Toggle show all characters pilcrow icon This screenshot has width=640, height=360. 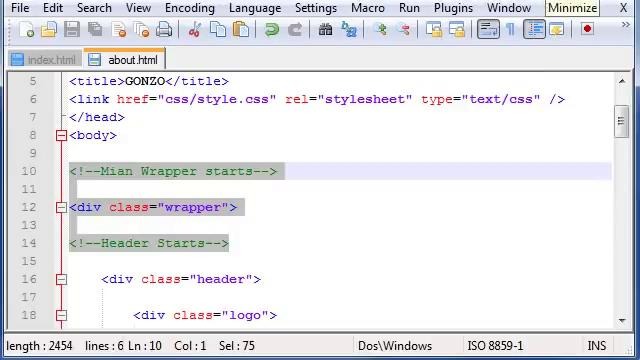pyautogui.click(x=510, y=29)
